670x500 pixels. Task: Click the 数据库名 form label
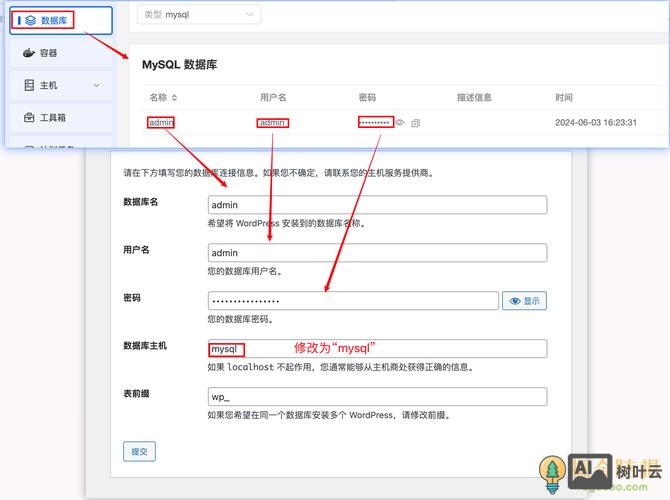(x=141, y=202)
